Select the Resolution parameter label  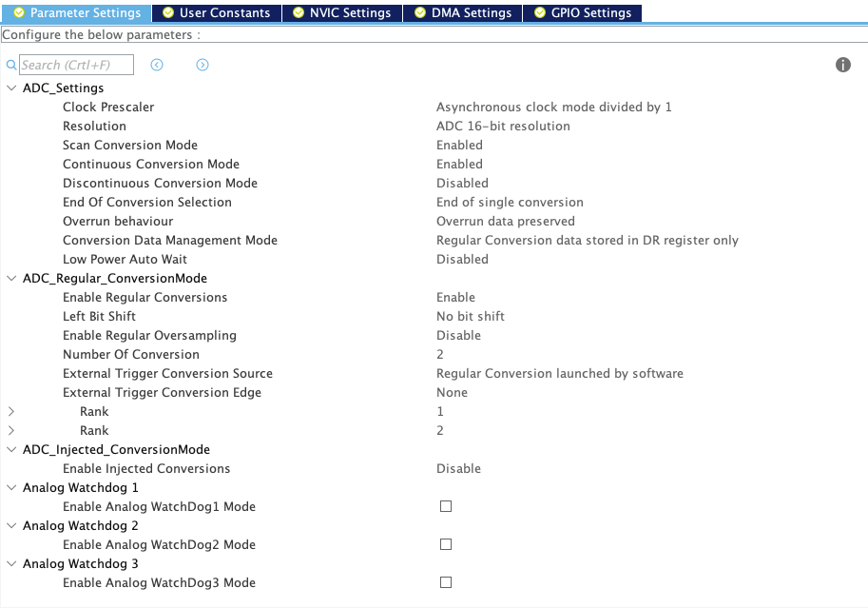pos(94,126)
